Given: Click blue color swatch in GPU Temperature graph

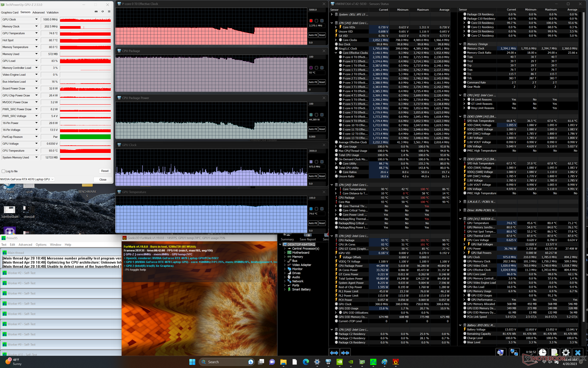Looking at the screenshot, I should (x=311, y=209).
